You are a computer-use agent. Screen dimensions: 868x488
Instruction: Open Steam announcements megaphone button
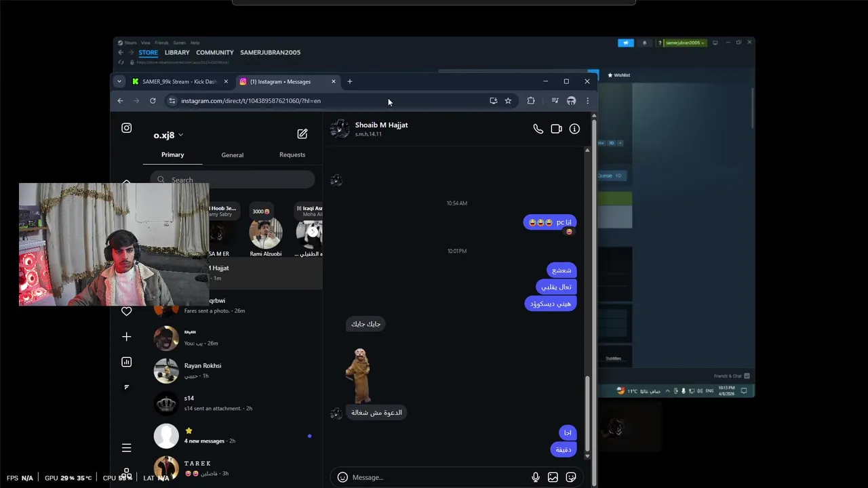tap(625, 43)
